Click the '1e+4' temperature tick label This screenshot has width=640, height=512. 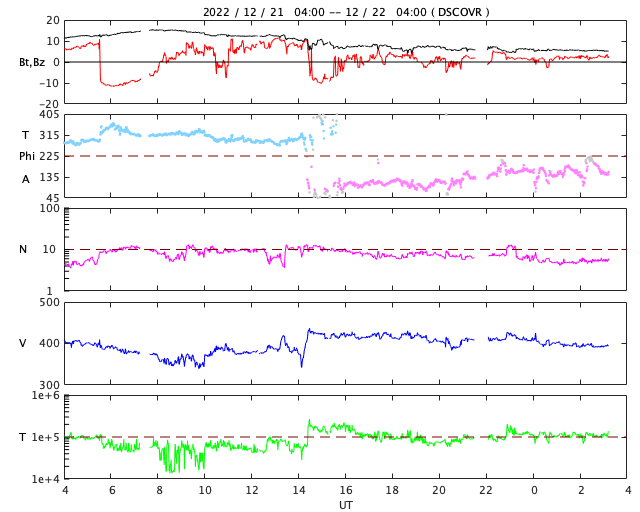click(x=46, y=479)
